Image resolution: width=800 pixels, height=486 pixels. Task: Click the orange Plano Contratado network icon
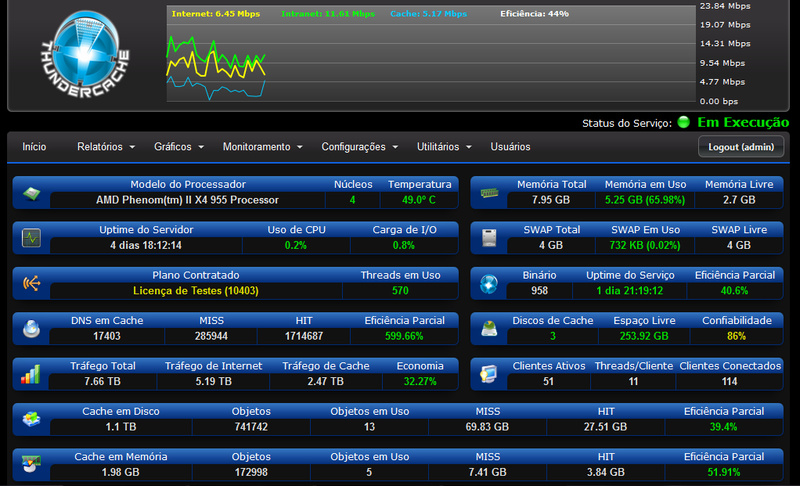pyautogui.click(x=31, y=283)
